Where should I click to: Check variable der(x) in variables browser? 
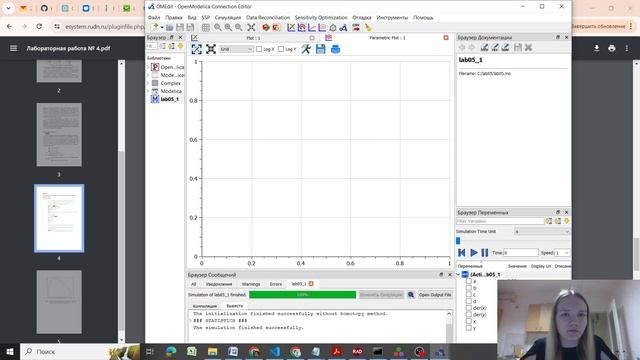point(469,308)
